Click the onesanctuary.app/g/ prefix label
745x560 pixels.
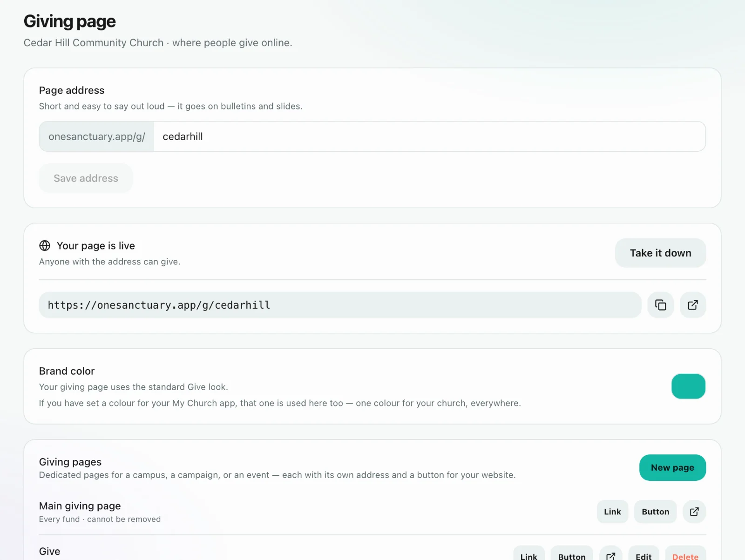(97, 136)
